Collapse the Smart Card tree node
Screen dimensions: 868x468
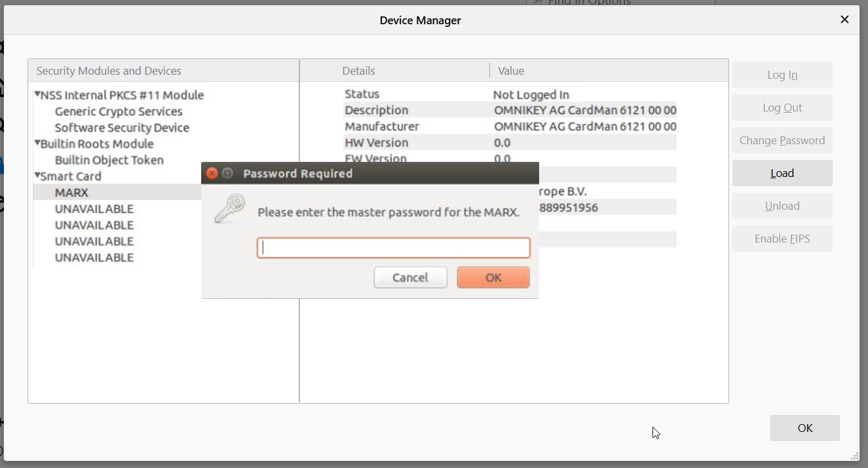(x=37, y=176)
